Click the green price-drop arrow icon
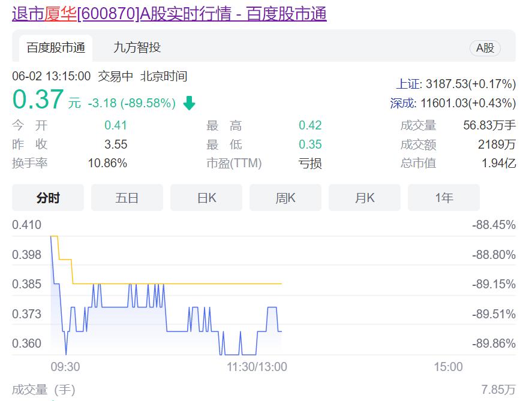Image resolution: width=532 pixels, height=401 pixels. point(189,103)
